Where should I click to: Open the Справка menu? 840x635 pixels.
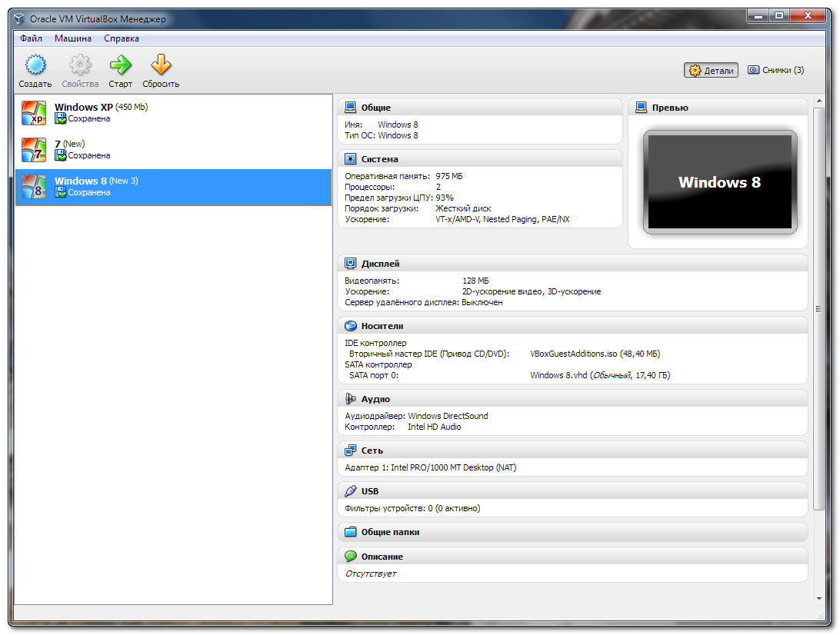[122, 38]
